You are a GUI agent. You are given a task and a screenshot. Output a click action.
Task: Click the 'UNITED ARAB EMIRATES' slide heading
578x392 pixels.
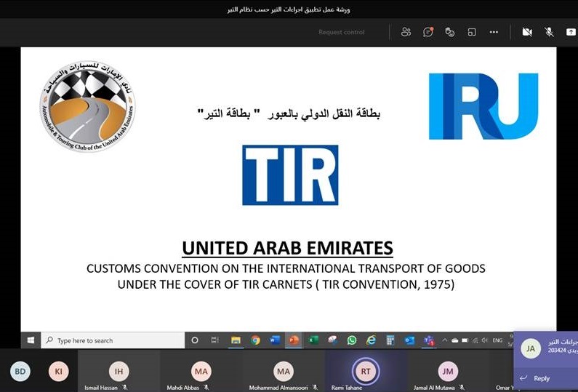[287, 248]
